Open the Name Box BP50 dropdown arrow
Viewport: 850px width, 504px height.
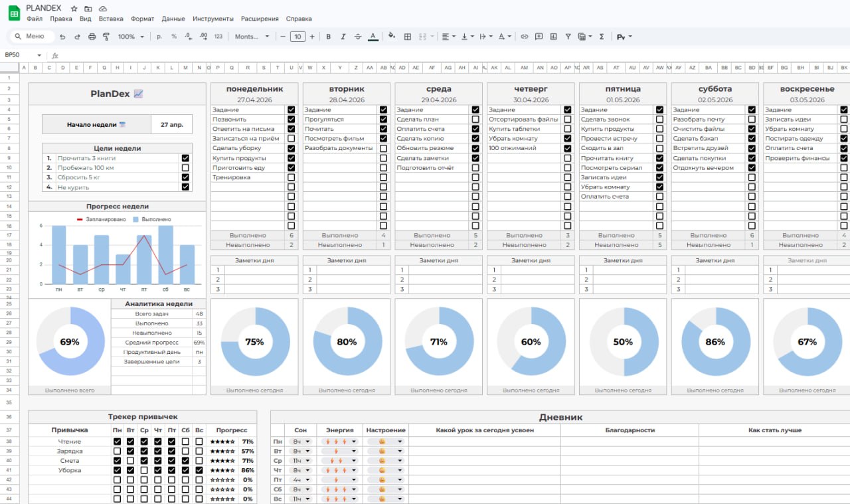click(39, 56)
